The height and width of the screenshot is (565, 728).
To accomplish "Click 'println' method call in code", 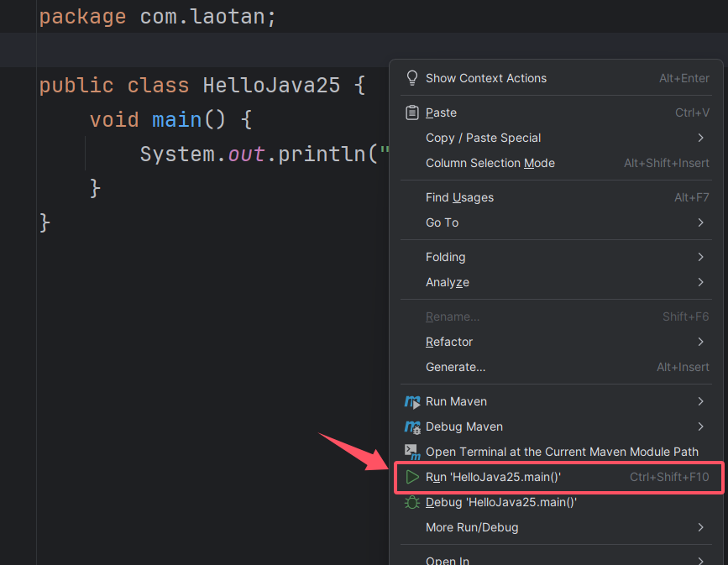I will coord(322,154).
